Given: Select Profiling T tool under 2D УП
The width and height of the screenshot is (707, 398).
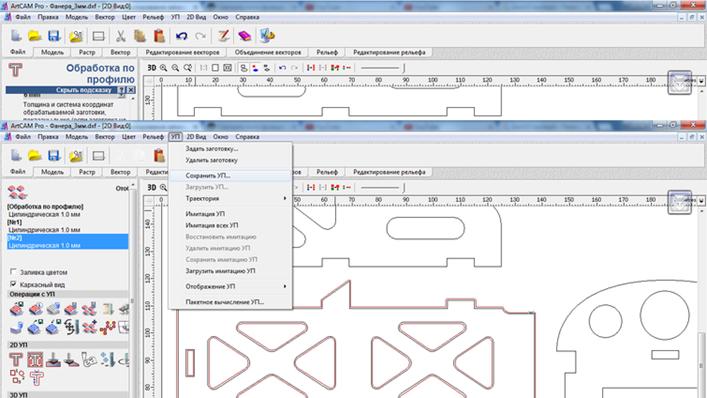Looking at the screenshot, I should tap(16, 359).
